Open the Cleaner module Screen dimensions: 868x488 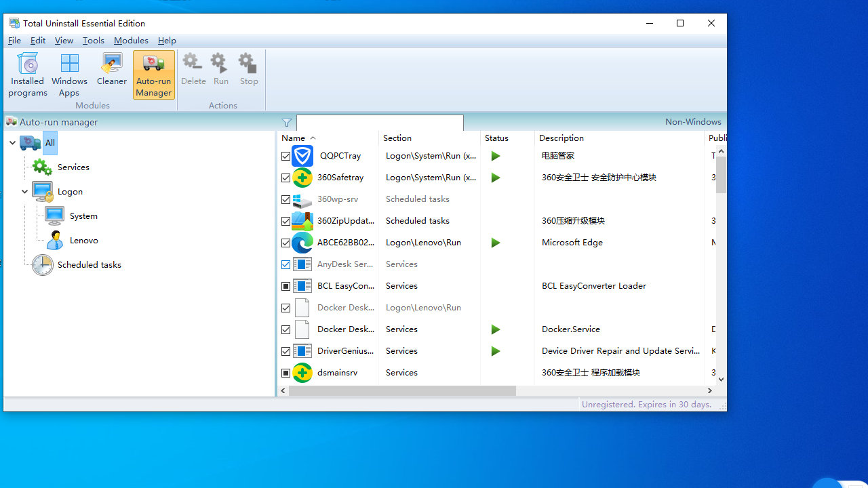tap(111, 71)
